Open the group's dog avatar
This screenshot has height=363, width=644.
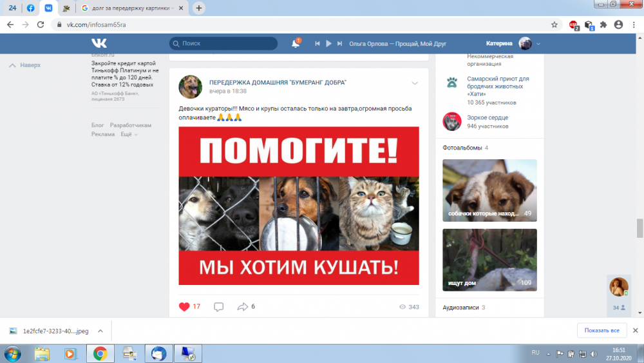(190, 87)
